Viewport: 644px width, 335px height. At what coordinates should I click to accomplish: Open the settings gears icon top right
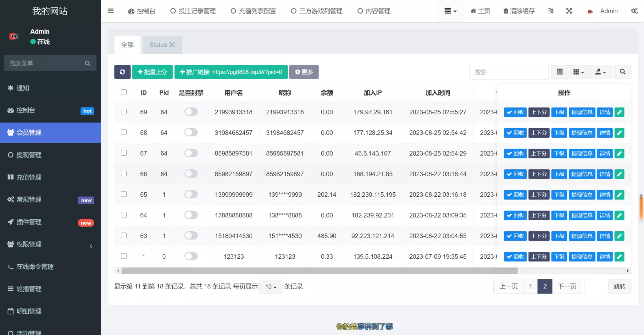[635, 11]
